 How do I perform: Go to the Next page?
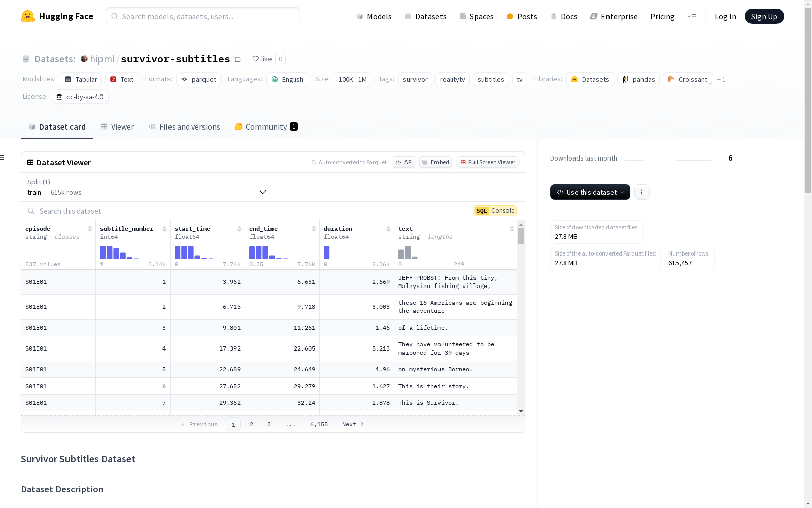pyautogui.click(x=353, y=424)
